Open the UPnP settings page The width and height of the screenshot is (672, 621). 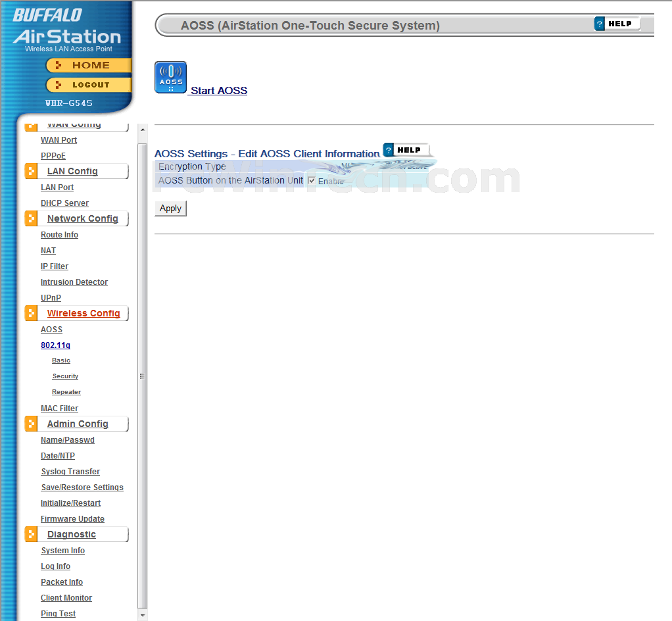pos(51,297)
